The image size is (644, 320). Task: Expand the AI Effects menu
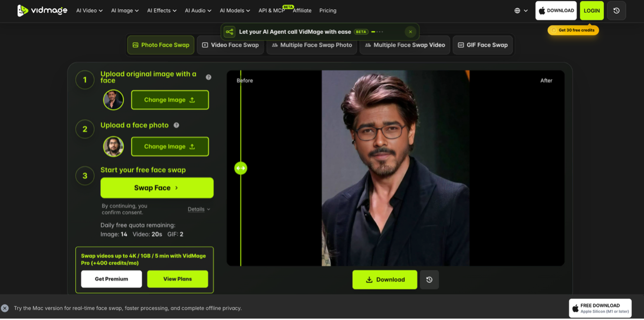tap(162, 10)
